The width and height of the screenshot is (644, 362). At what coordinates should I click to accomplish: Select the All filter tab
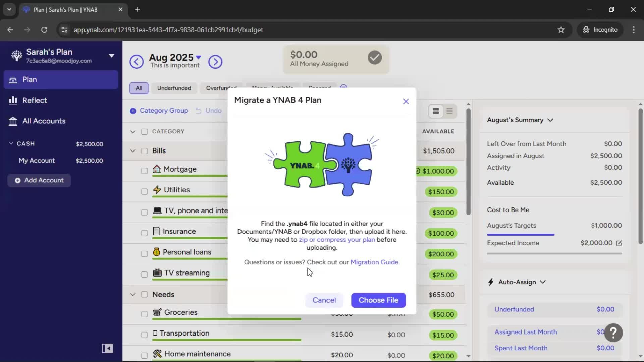[x=139, y=88]
